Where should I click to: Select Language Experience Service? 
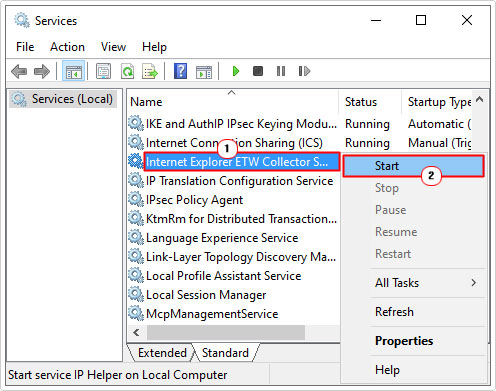click(222, 238)
